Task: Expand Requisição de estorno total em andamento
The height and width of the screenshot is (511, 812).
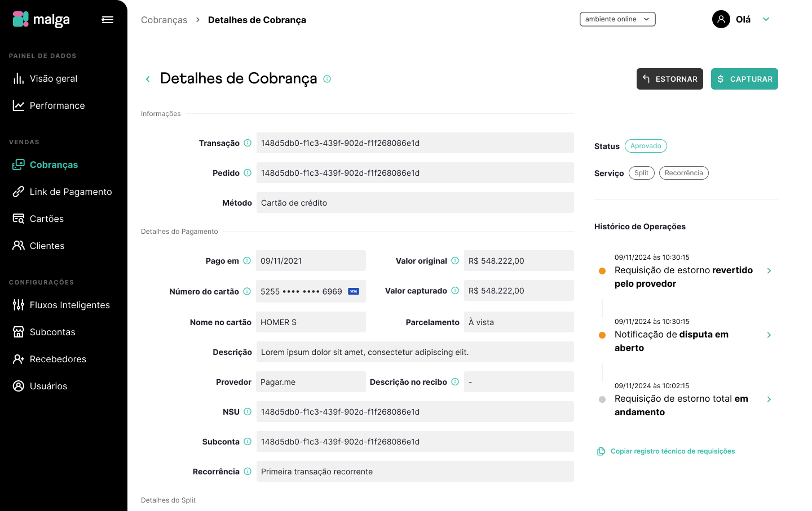Action: (769, 399)
